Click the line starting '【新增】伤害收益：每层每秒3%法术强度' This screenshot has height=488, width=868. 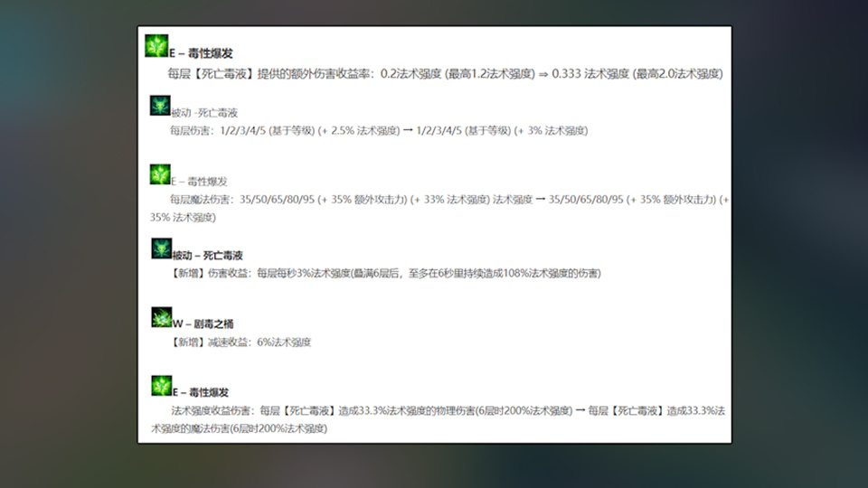pos(386,273)
